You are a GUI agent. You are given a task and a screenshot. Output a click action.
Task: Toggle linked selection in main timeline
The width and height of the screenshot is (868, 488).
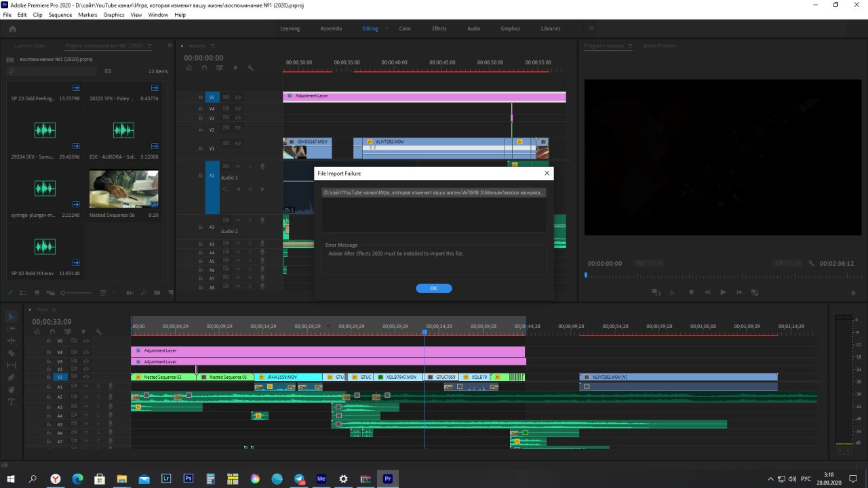(68, 331)
